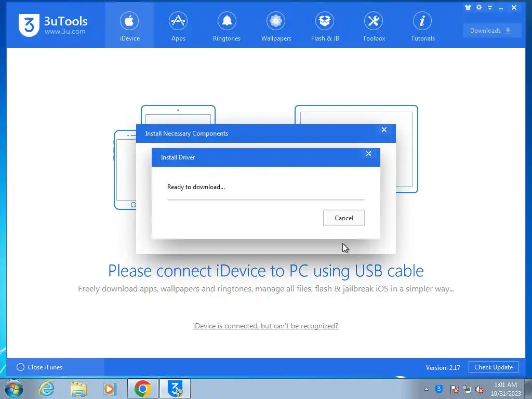Open the settings gear icon

pos(478,7)
